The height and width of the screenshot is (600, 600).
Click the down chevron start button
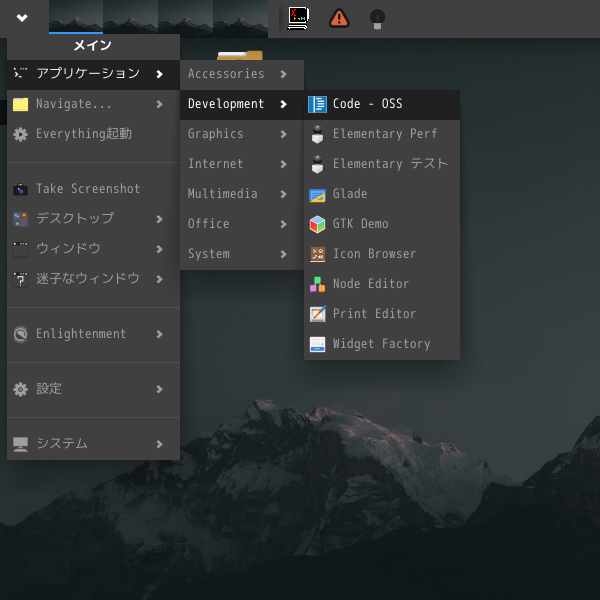tap(22, 18)
